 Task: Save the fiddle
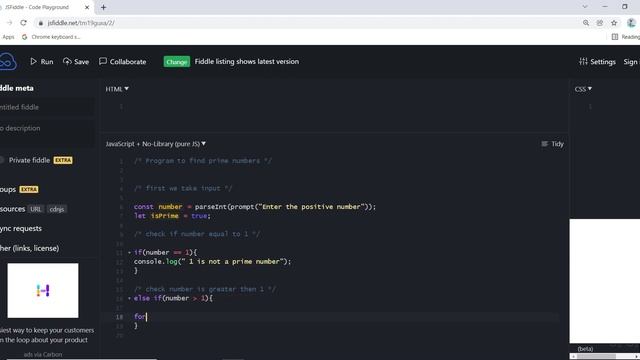pyautogui.click(x=76, y=62)
